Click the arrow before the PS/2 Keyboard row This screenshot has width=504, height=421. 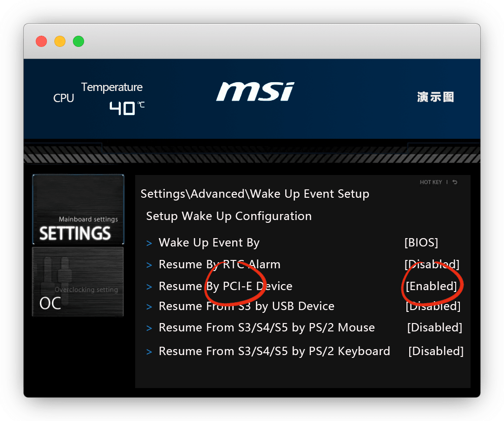pos(149,352)
